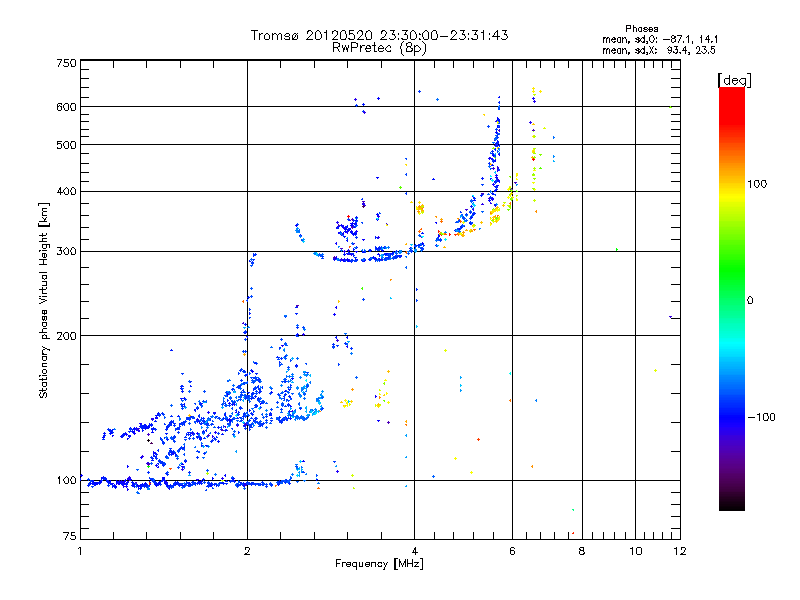This screenshot has width=800, height=600.
Task: Click the colorbar tick label '-100'
Action: (762, 417)
